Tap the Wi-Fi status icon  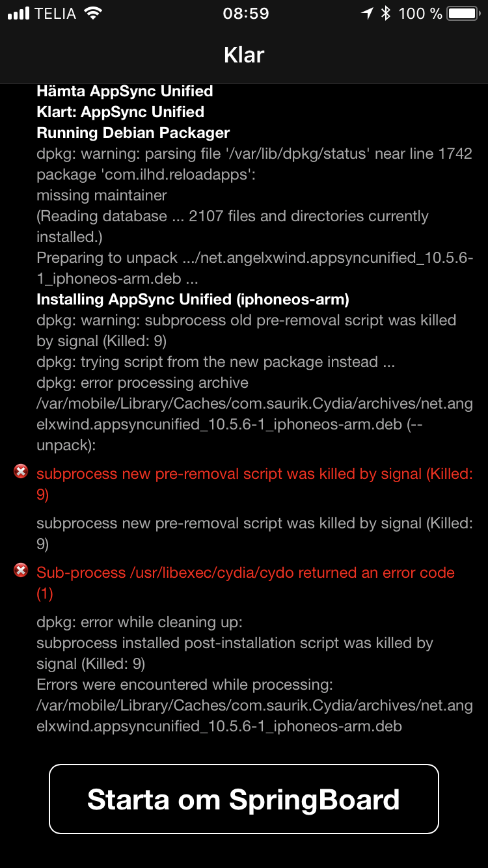coord(94,13)
